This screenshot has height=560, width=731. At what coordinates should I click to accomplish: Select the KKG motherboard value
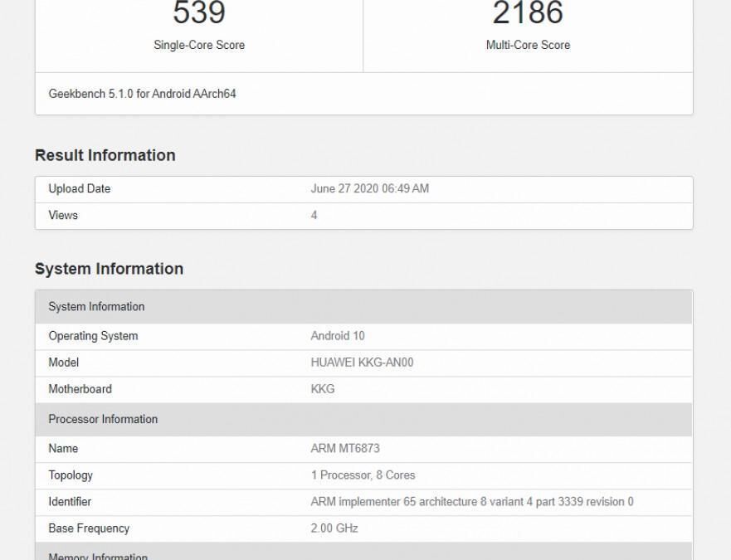coord(323,389)
